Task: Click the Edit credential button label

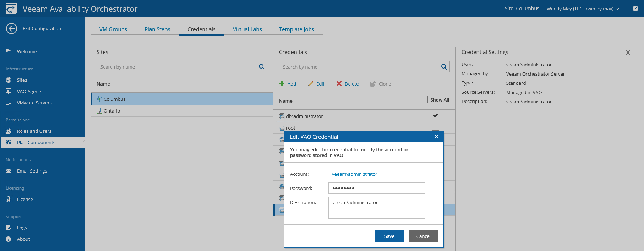Action: click(x=320, y=84)
